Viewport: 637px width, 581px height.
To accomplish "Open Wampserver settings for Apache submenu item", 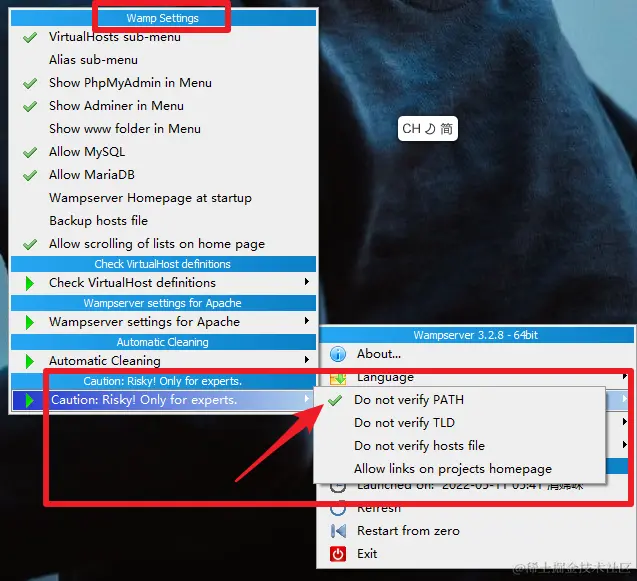I will point(163,322).
